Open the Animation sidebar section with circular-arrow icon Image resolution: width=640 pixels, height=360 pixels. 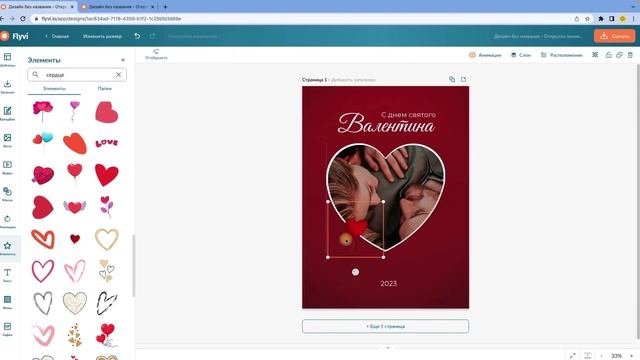pyautogui.click(x=7, y=221)
